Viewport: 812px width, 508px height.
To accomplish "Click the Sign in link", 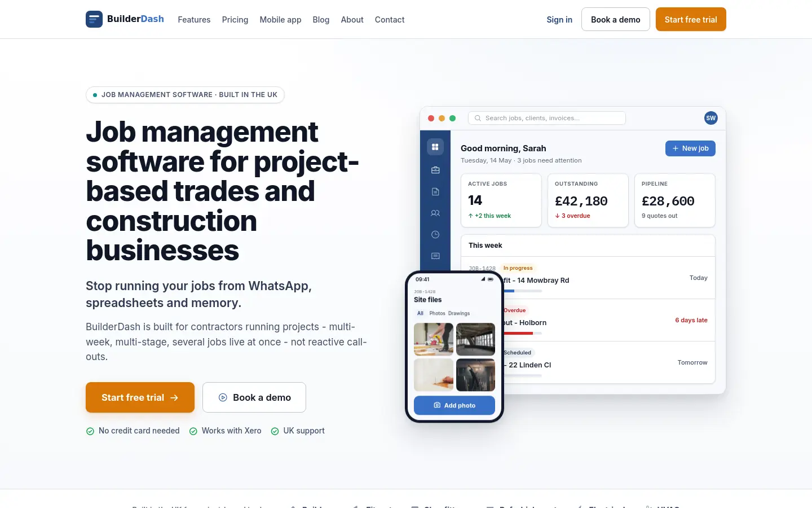I will (559, 20).
